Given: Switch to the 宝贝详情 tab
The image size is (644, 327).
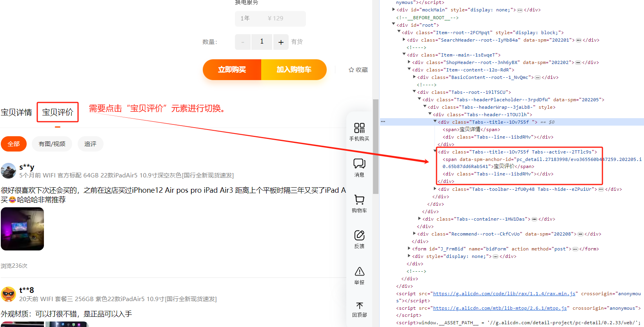Looking at the screenshot, I should click(16, 112).
